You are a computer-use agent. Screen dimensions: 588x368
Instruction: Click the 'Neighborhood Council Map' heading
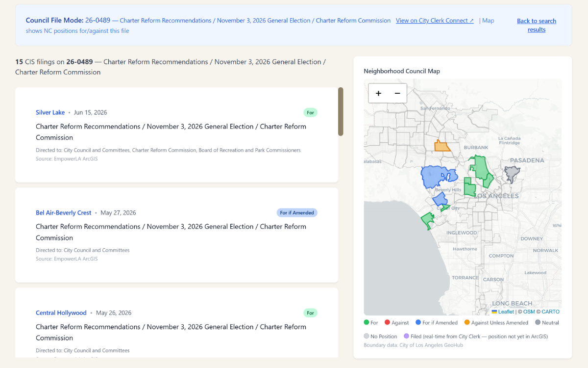(x=402, y=71)
